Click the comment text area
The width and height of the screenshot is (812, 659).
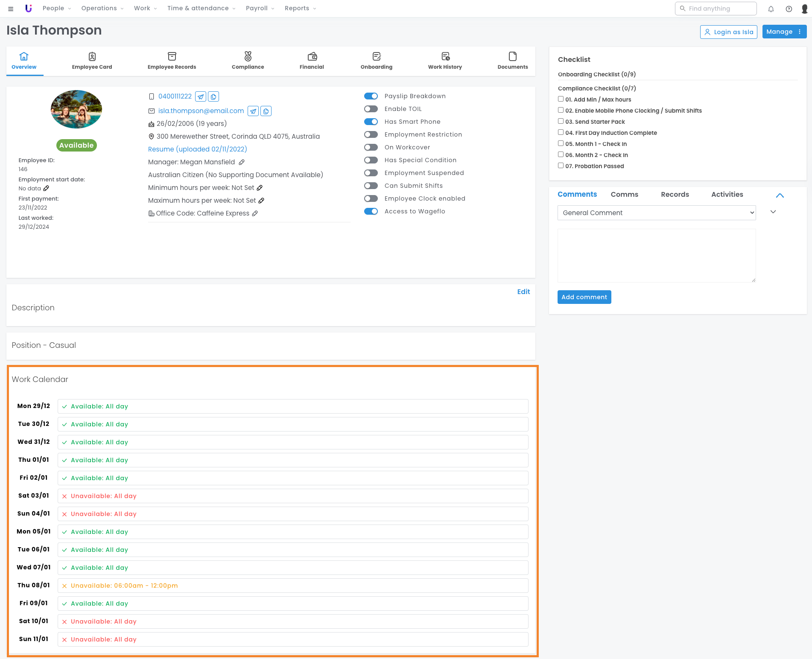coord(656,255)
